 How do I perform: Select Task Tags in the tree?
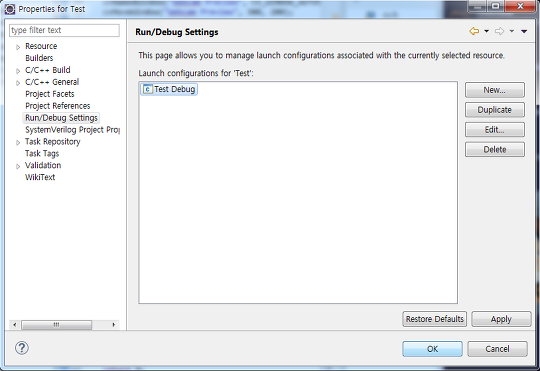(x=42, y=153)
